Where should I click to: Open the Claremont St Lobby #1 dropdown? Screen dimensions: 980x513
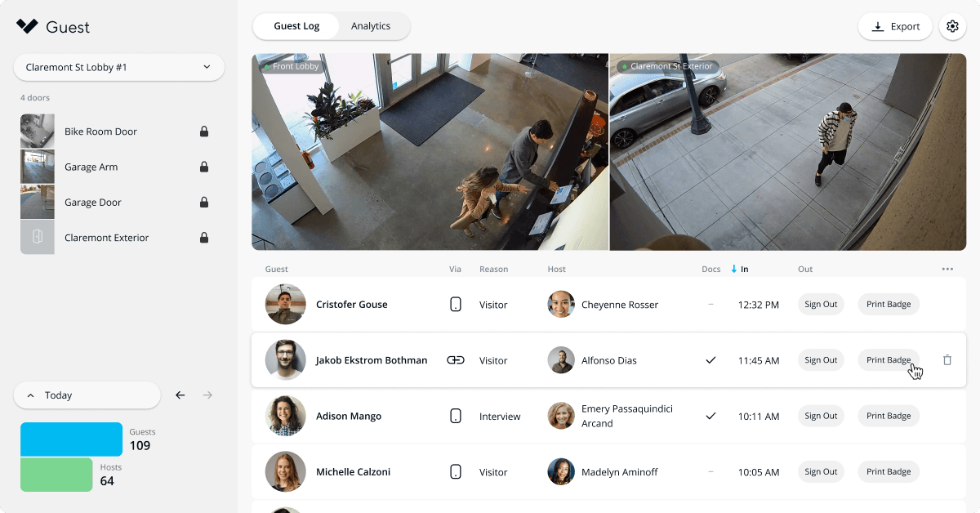[118, 68]
